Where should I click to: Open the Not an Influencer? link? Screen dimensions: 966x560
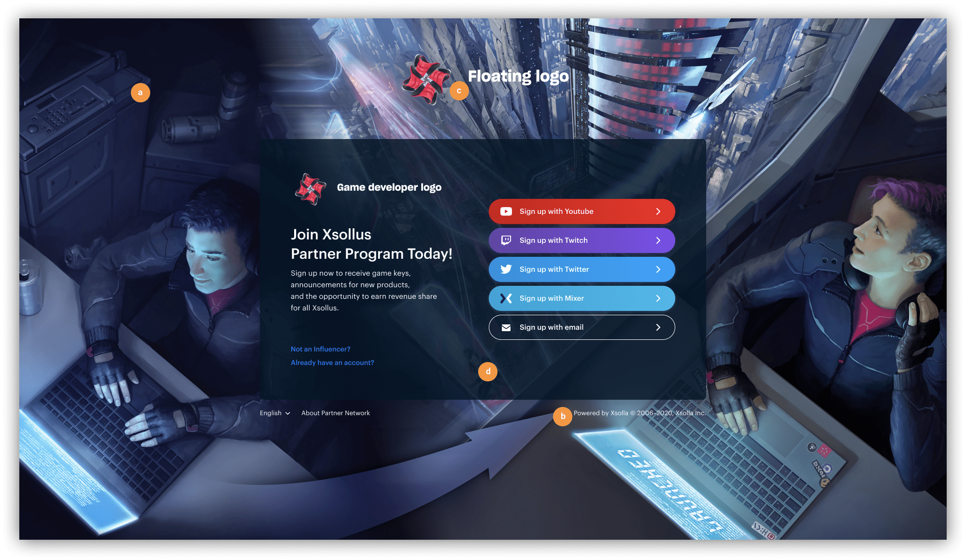(x=320, y=349)
